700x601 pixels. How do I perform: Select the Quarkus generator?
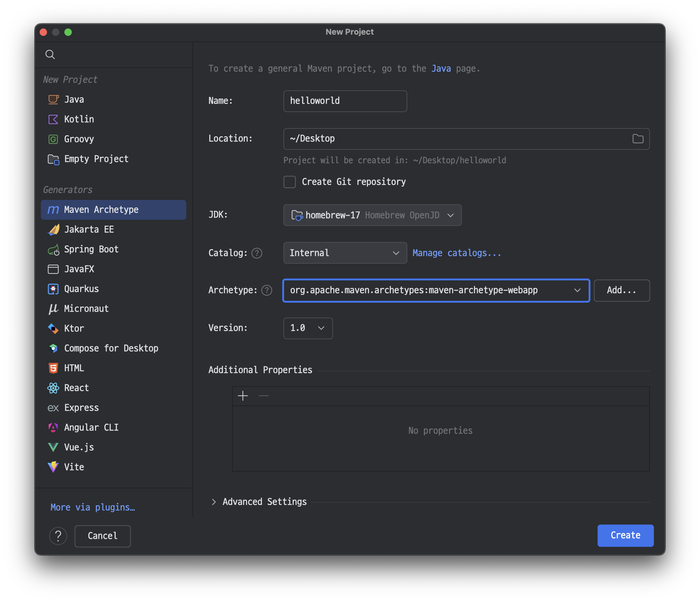tap(81, 289)
